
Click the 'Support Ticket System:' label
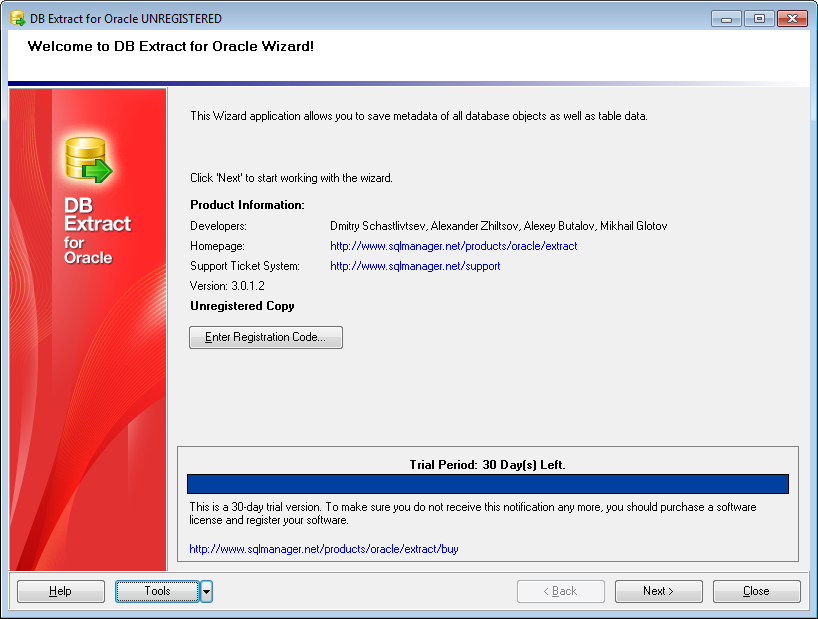point(245,266)
